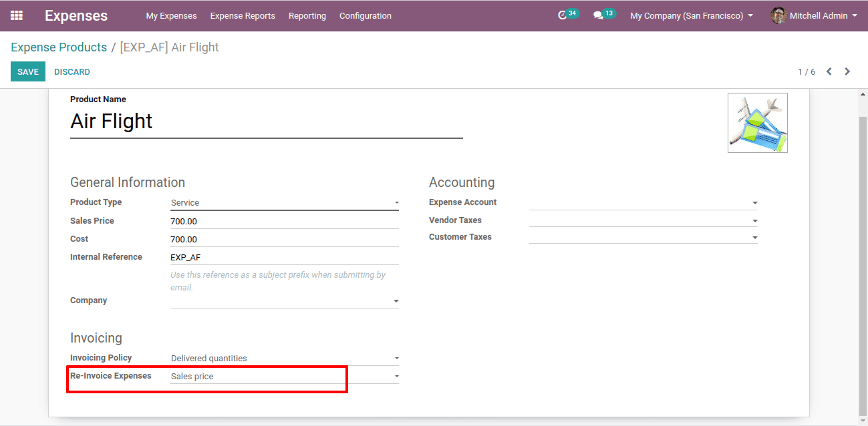Open the Vendor Taxes dropdown

click(x=643, y=220)
